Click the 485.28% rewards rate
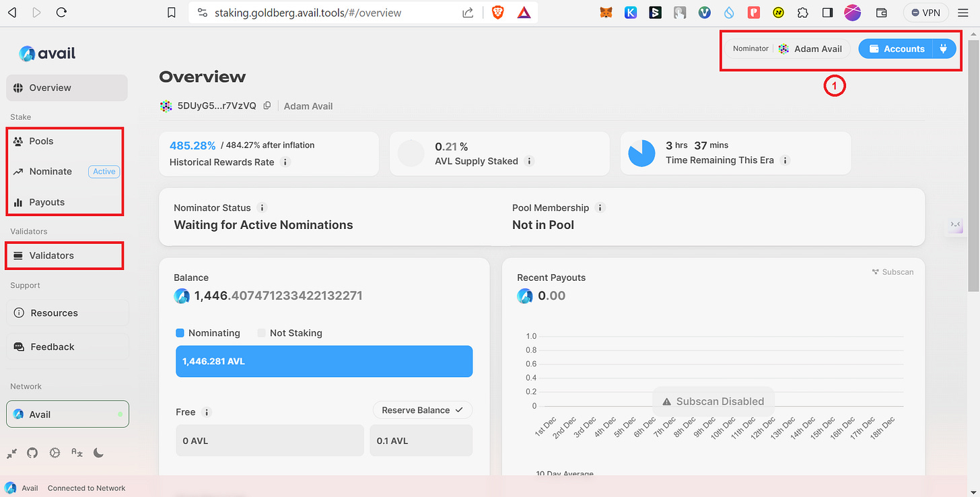Screen dimensions: 980x497 click(193, 145)
